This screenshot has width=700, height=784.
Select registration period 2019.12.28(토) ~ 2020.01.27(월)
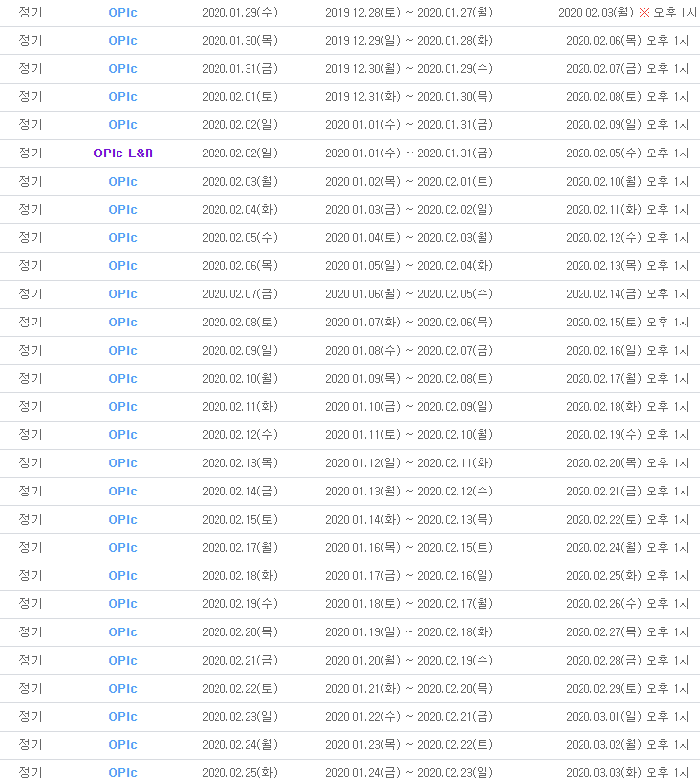pyautogui.click(x=409, y=12)
